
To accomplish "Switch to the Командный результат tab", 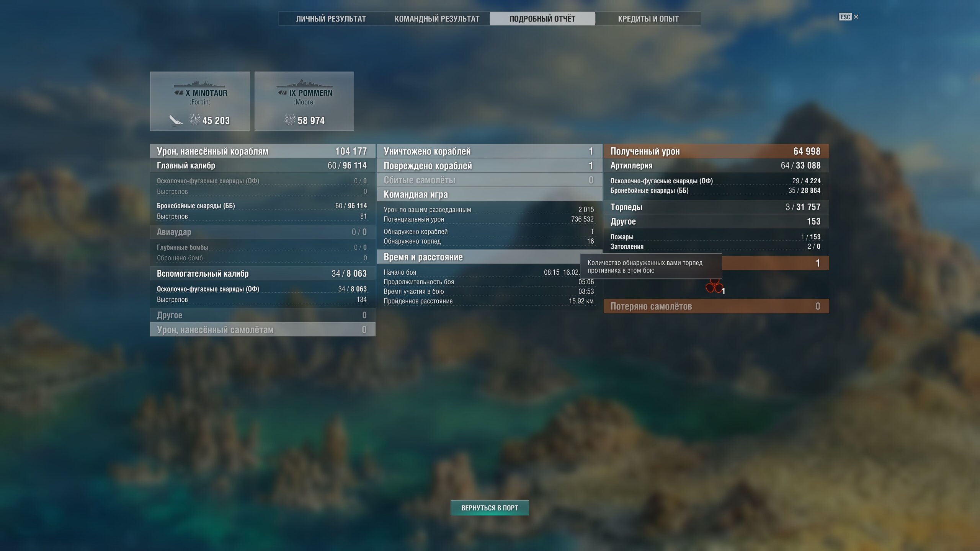I will click(x=437, y=19).
